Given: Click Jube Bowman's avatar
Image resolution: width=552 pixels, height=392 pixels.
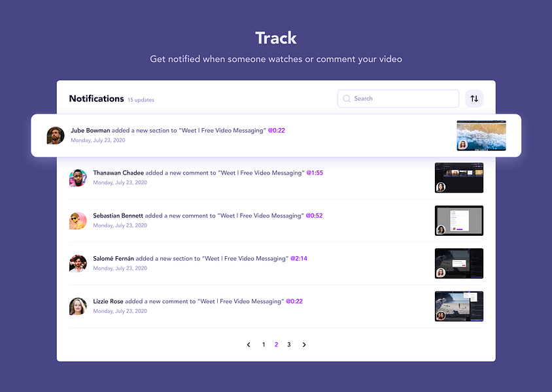Looking at the screenshot, I should click(x=56, y=135).
